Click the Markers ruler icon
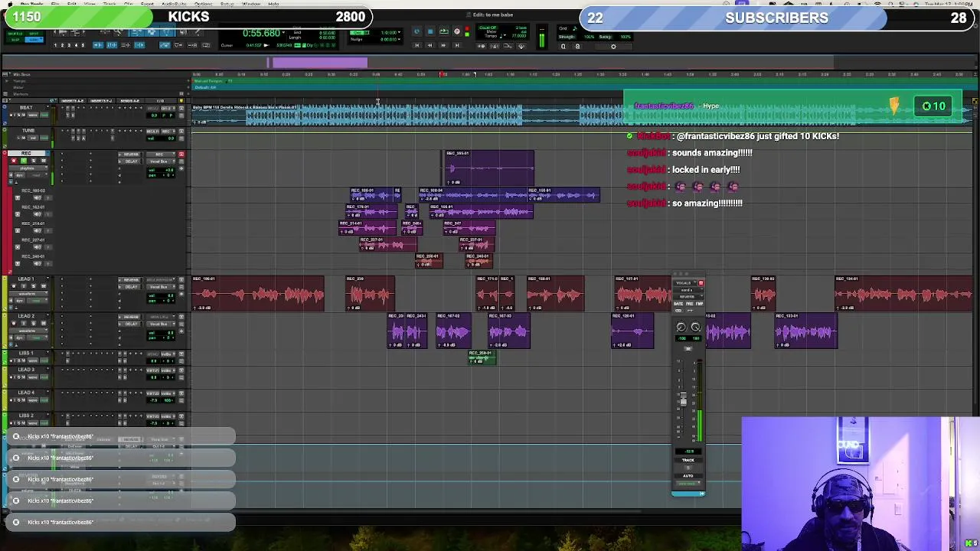This screenshot has width=980, height=551. click(5, 94)
